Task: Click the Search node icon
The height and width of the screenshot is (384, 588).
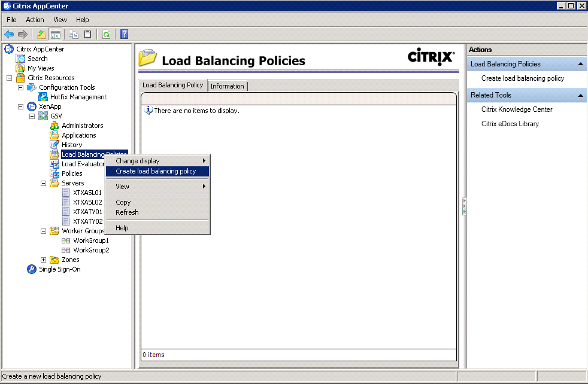Action: pyautogui.click(x=20, y=59)
